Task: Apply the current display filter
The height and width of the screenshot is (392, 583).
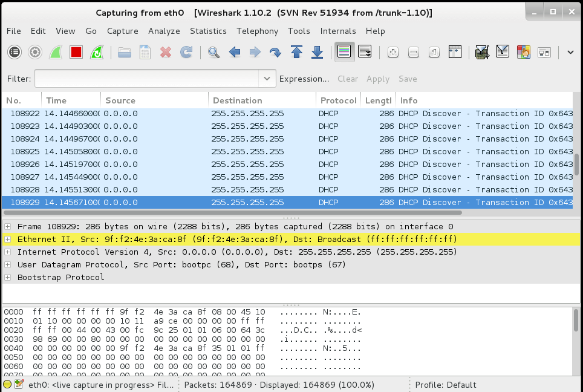Action: [378, 79]
